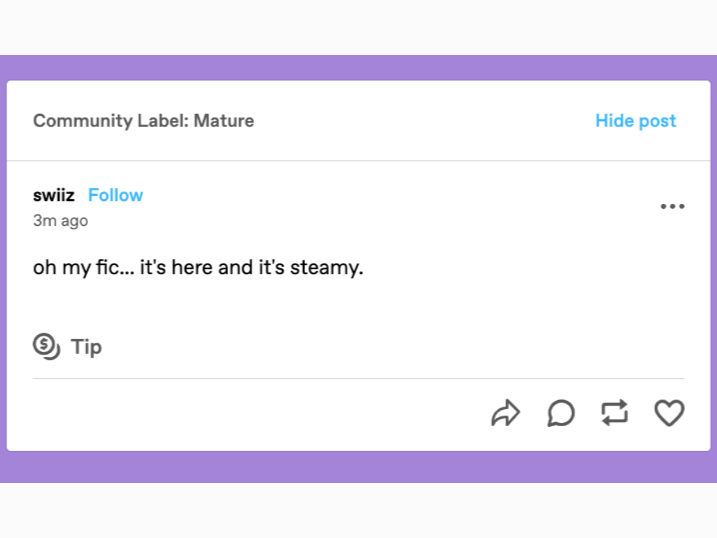Open the '3m ago' timestamp permalink

point(60,220)
